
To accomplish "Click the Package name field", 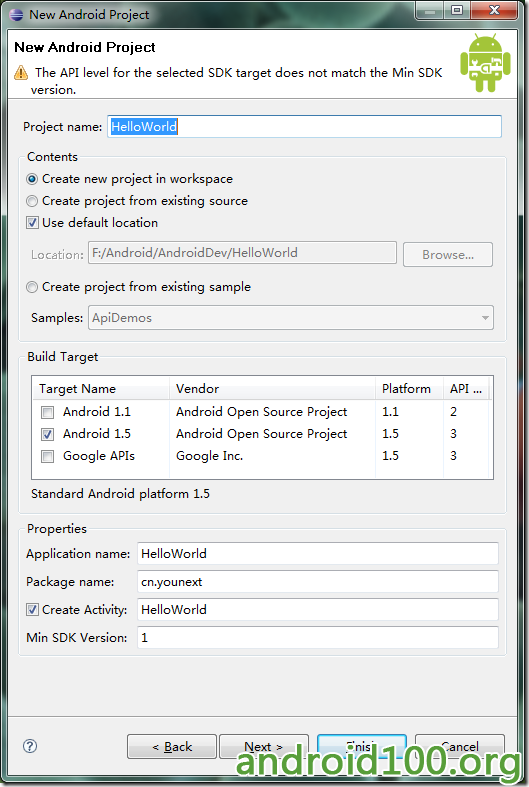I will [318, 581].
